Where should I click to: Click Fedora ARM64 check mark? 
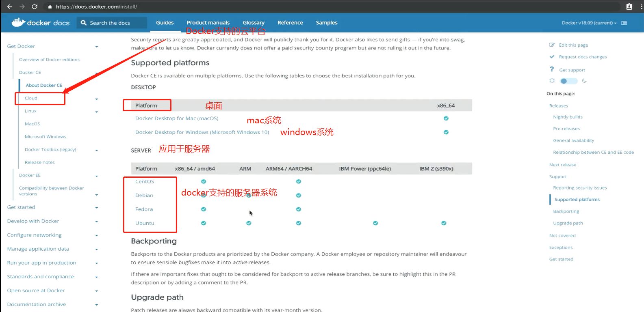pos(299,209)
